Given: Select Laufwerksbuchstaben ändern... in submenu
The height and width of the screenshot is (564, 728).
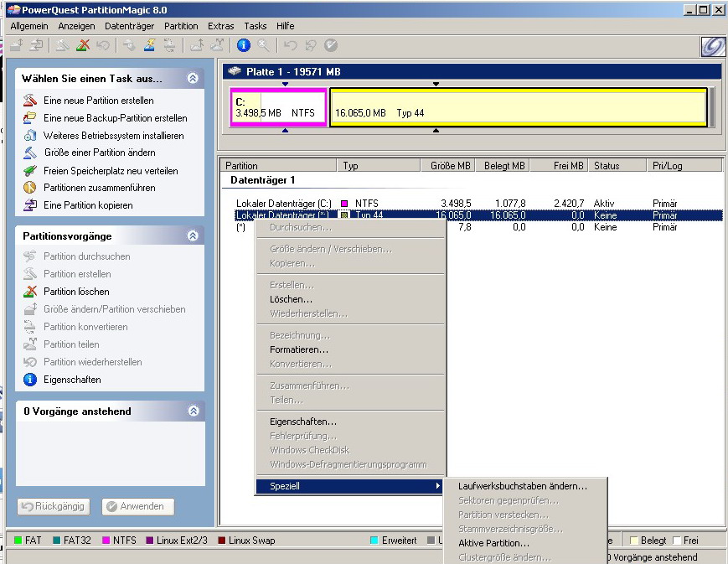Looking at the screenshot, I should point(525,486).
